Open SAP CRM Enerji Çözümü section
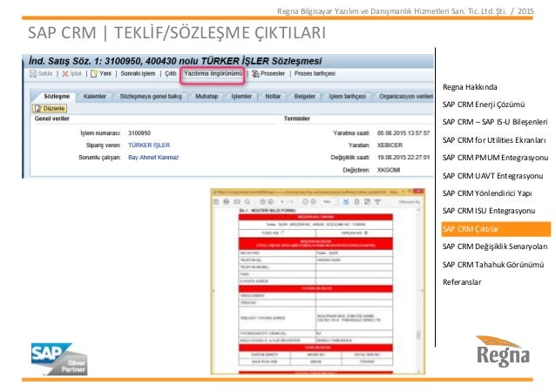The width and height of the screenshot is (556, 392). coord(484,105)
